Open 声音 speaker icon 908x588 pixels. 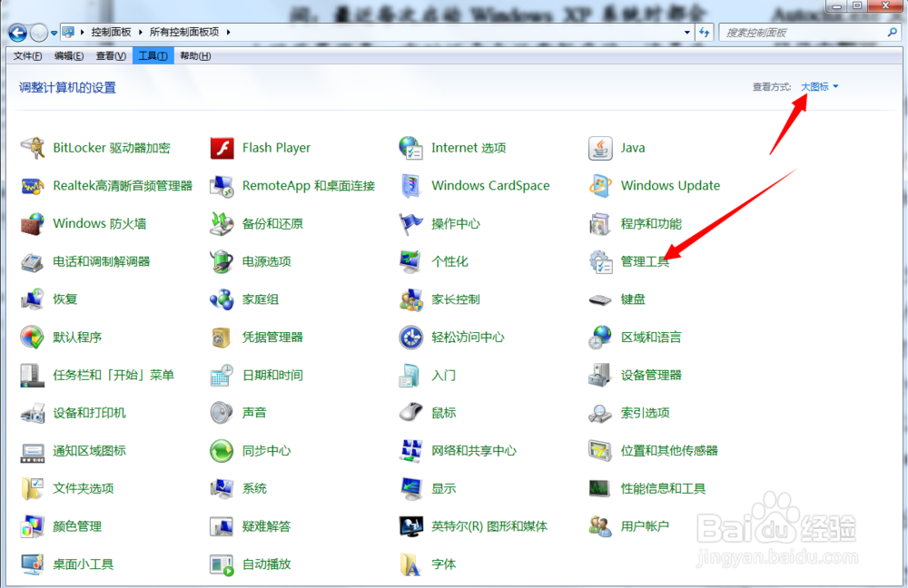pos(222,413)
